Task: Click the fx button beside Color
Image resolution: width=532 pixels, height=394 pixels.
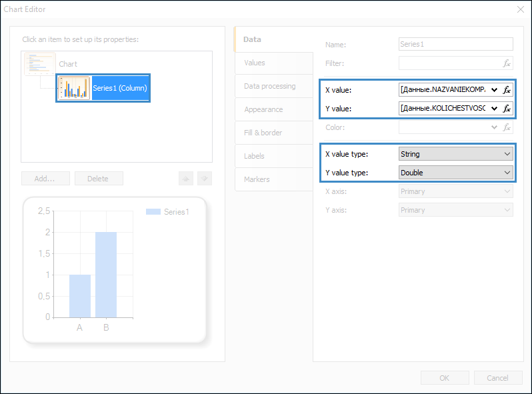Action: pyautogui.click(x=507, y=127)
